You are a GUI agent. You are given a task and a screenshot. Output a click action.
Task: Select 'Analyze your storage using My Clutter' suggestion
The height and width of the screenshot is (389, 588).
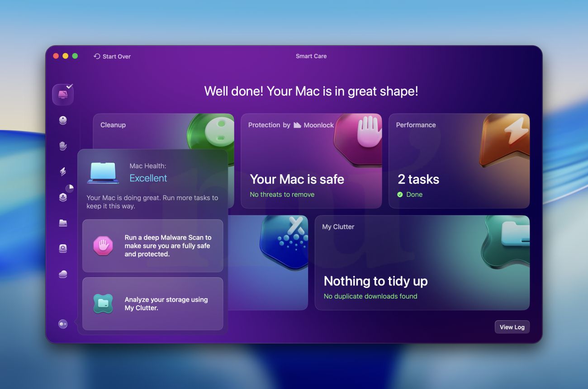[x=152, y=304]
